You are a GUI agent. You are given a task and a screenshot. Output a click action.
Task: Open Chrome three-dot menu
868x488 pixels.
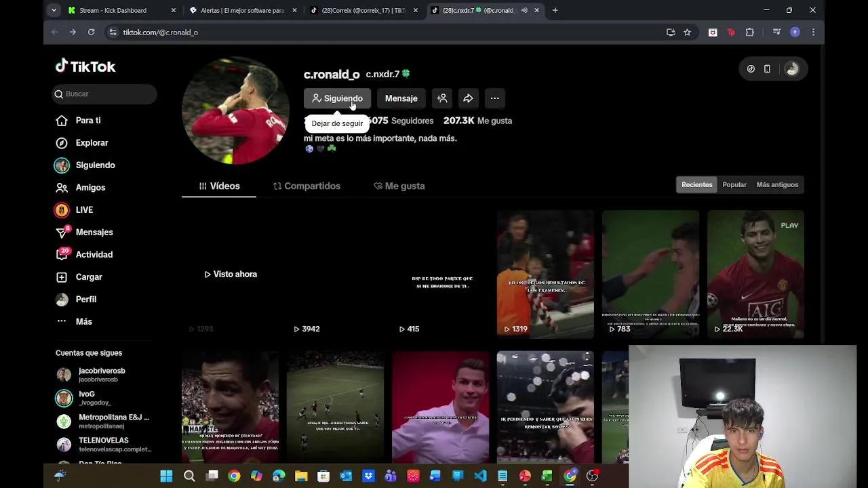pyautogui.click(x=813, y=33)
